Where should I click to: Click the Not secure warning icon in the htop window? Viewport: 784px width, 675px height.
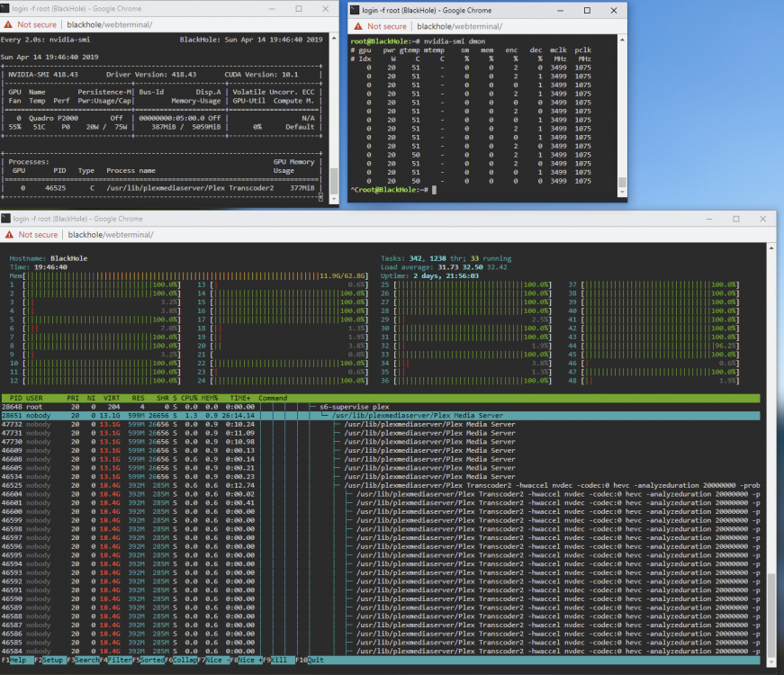point(9,235)
